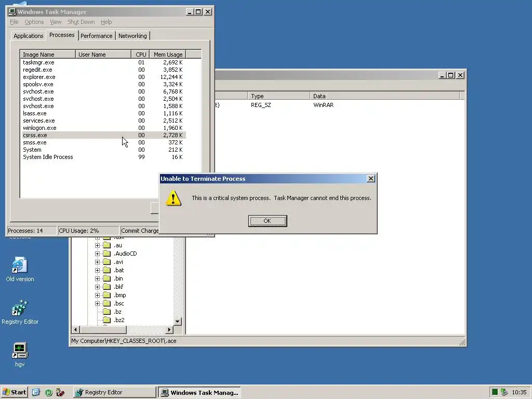The width and height of the screenshot is (532, 399).
Task: Select the regedit.exe process
Action: pos(103,70)
